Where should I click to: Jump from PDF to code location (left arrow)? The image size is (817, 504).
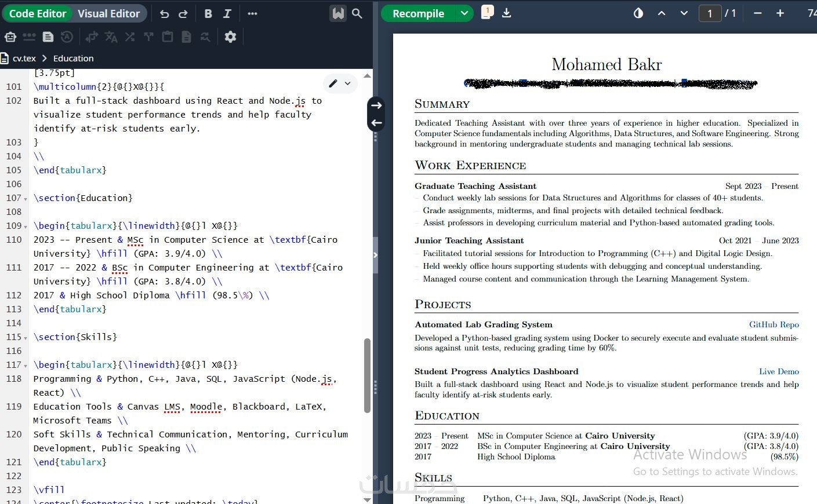(x=376, y=123)
